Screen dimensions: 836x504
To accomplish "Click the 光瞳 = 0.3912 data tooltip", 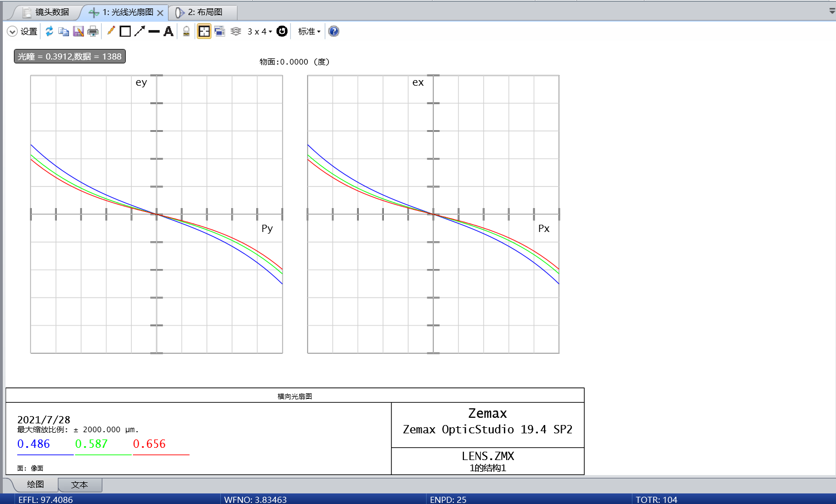I will [70, 56].
